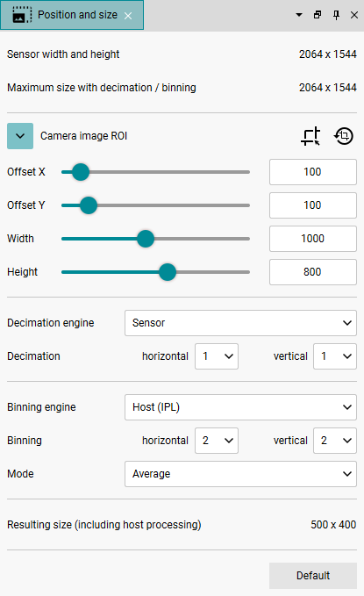Image resolution: width=364 pixels, height=596 pixels.
Task: Close the Position and size tab
Action: 128,16
